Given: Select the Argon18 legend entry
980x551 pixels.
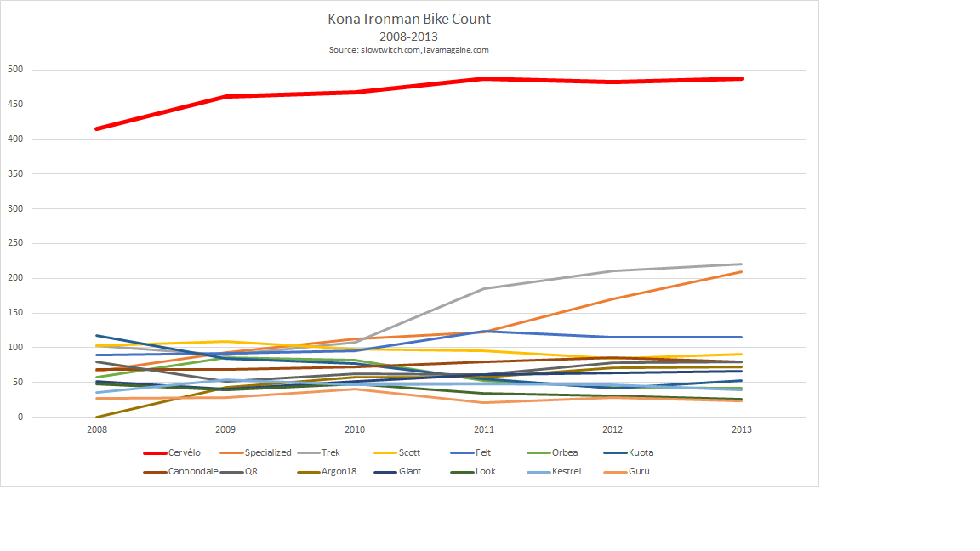Looking at the screenshot, I should point(327,472).
